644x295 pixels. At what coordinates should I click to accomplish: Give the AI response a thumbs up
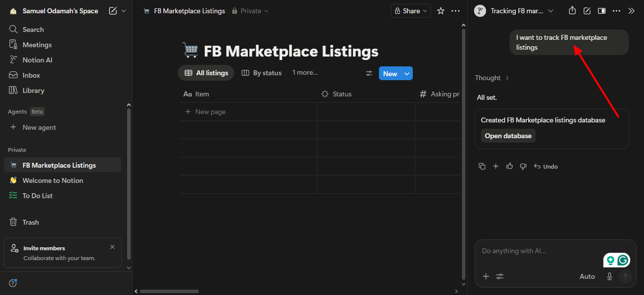point(509,166)
